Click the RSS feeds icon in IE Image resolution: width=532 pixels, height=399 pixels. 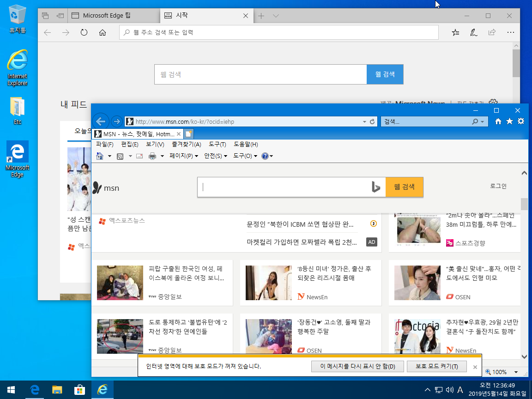120,156
